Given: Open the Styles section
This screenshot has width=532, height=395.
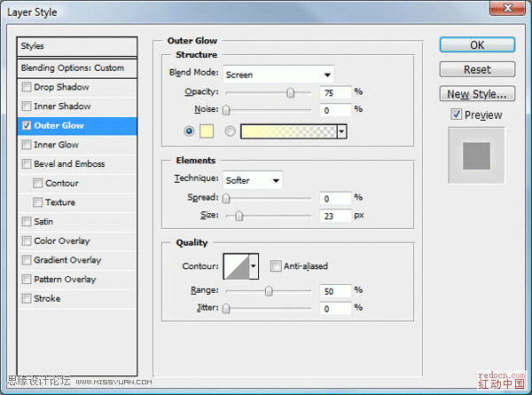Looking at the screenshot, I should click(77, 46).
